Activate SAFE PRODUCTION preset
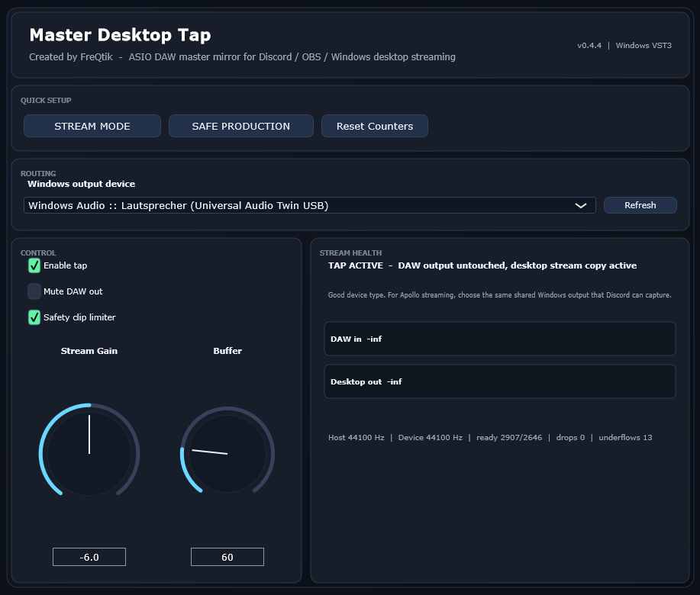 point(241,126)
